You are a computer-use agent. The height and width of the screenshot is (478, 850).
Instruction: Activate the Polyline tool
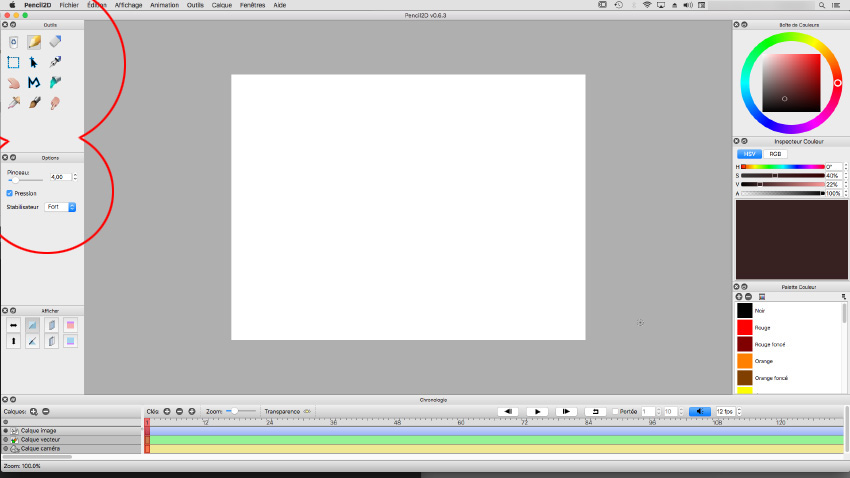click(34, 82)
